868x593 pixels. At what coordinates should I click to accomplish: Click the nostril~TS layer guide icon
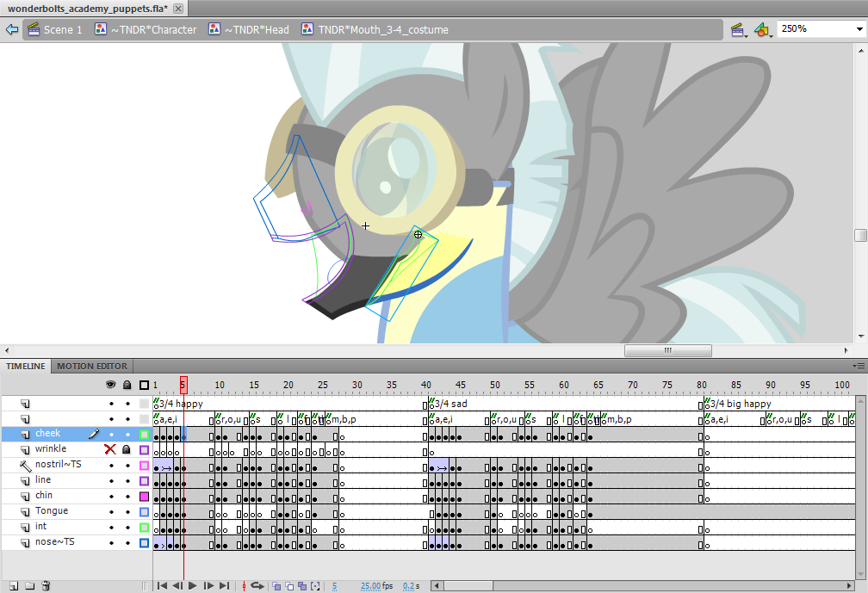tap(26, 466)
